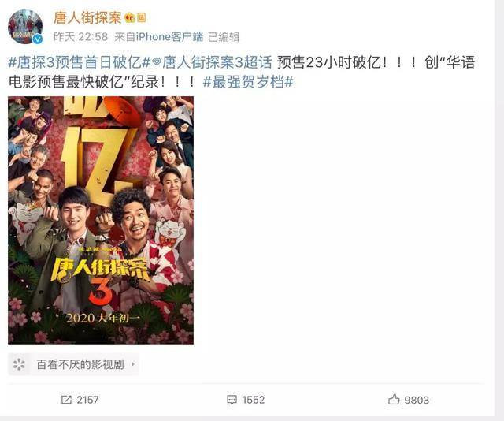
Task: Open the 唐人街探案 username link
Action: click(x=87, y=17)
